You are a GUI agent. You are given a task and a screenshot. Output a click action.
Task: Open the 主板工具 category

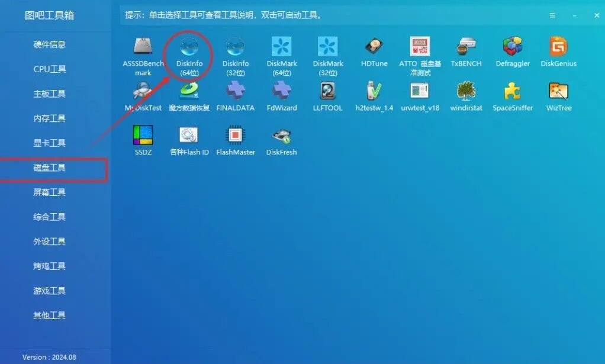pyautogui.click(x=49, y=94)
